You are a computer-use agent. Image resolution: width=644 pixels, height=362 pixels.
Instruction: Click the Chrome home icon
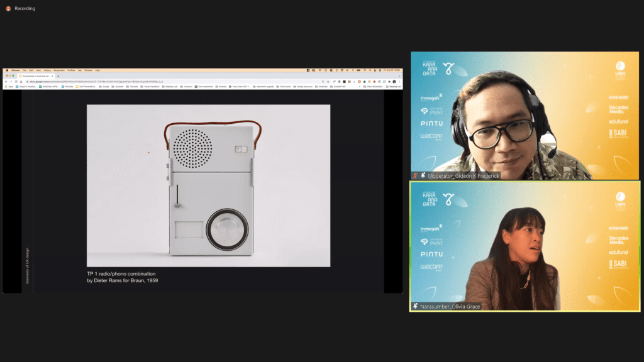tap(21, 82)
